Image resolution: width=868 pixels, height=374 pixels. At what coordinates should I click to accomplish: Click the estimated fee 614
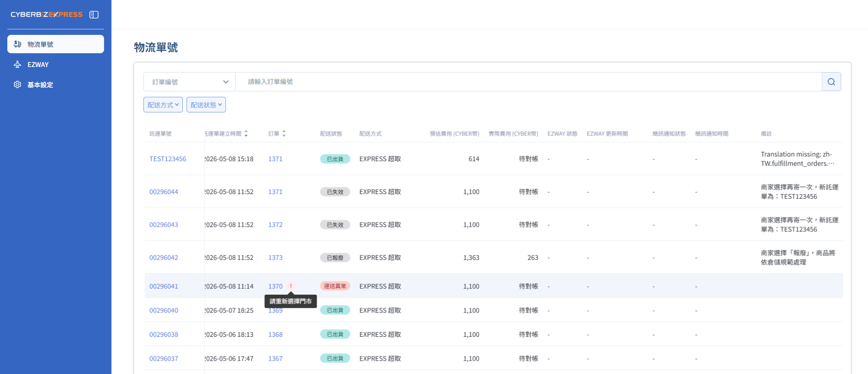point(474,159)
